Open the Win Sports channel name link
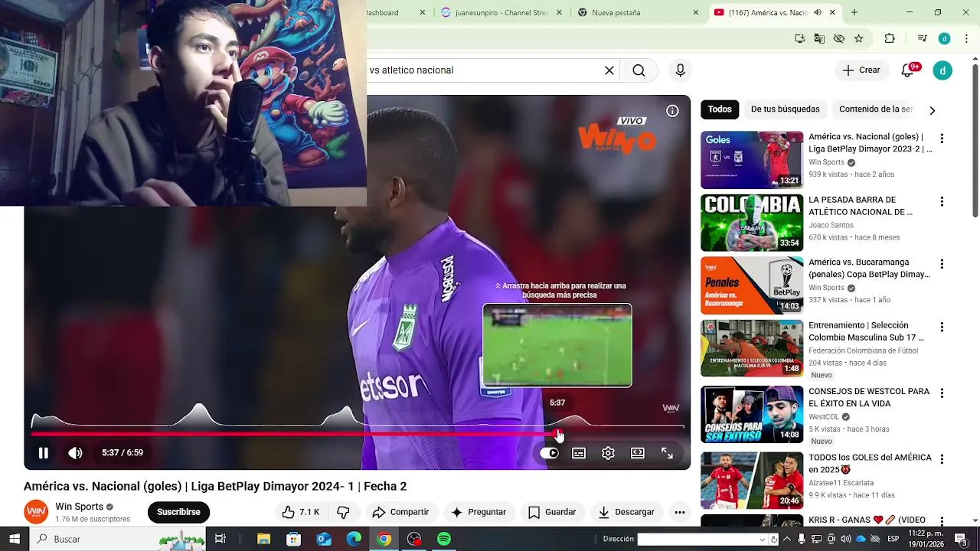Viewport: 980px width, 551px height. (x=79, y=507)
